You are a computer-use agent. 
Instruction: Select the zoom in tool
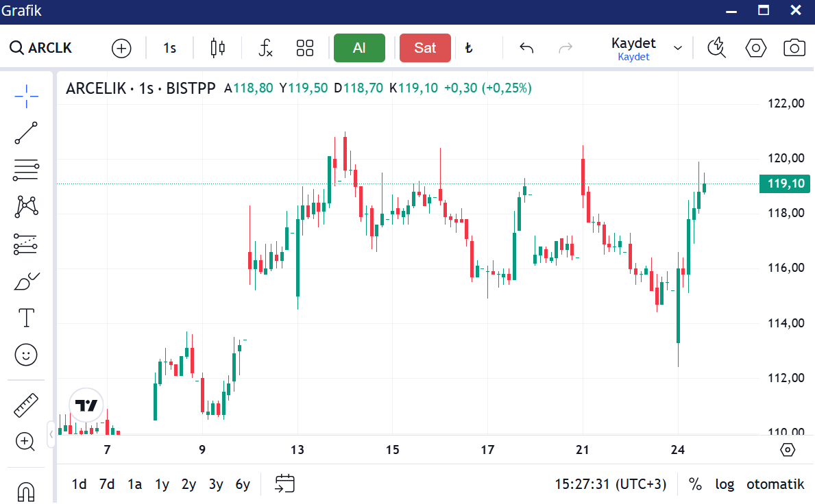point(25,442)
